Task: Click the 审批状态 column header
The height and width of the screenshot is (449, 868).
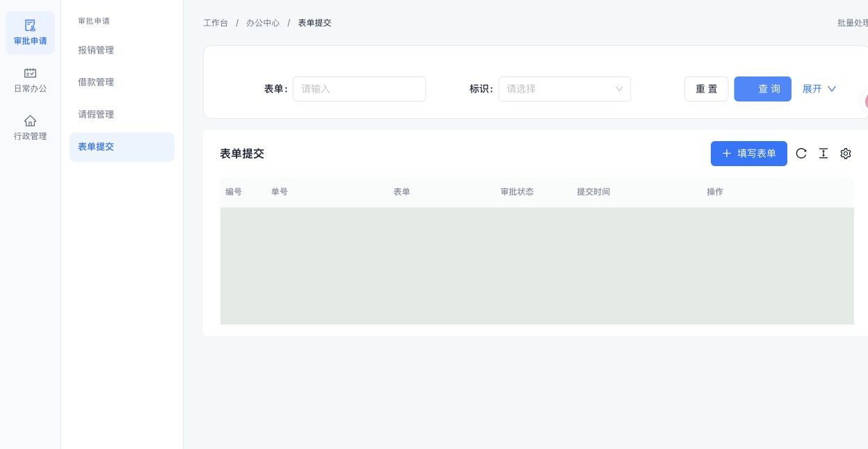Action: point(517,192)
